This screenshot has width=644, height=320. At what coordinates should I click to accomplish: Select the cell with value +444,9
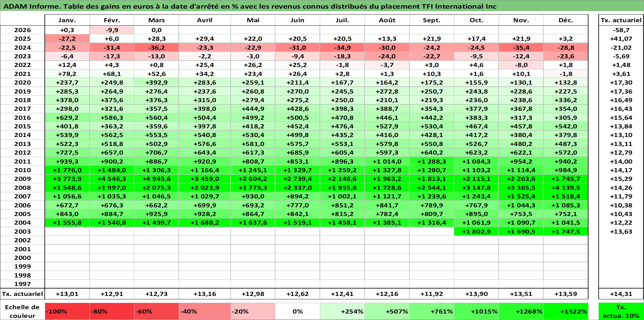coord(253,109)
